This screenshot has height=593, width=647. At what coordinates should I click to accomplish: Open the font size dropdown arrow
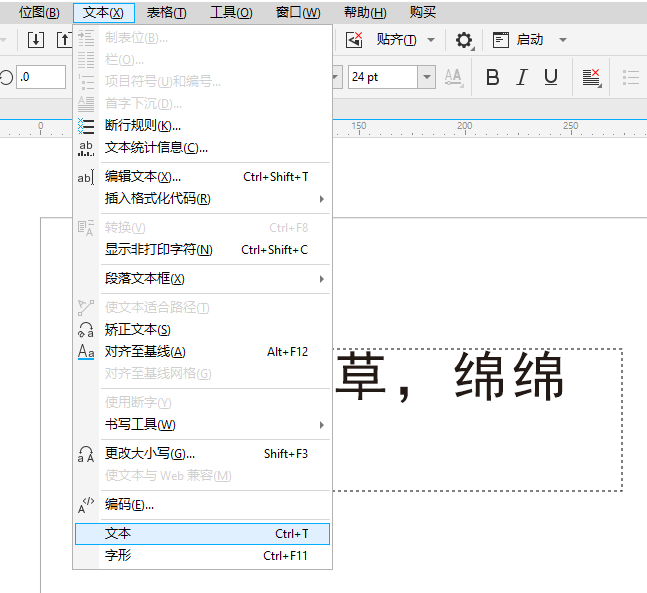click(x=427, y=77)
